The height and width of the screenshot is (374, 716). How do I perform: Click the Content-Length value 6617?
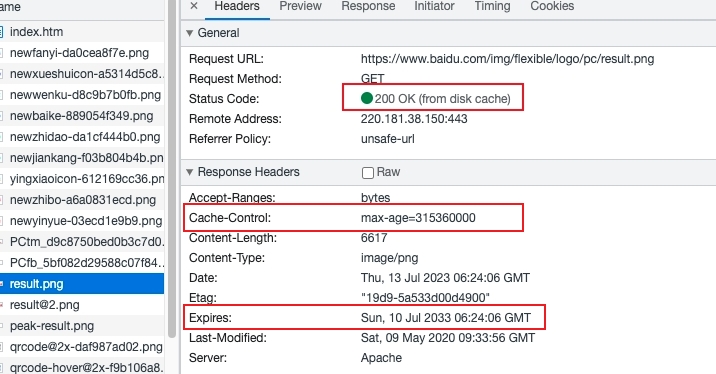tap(374, 238)
